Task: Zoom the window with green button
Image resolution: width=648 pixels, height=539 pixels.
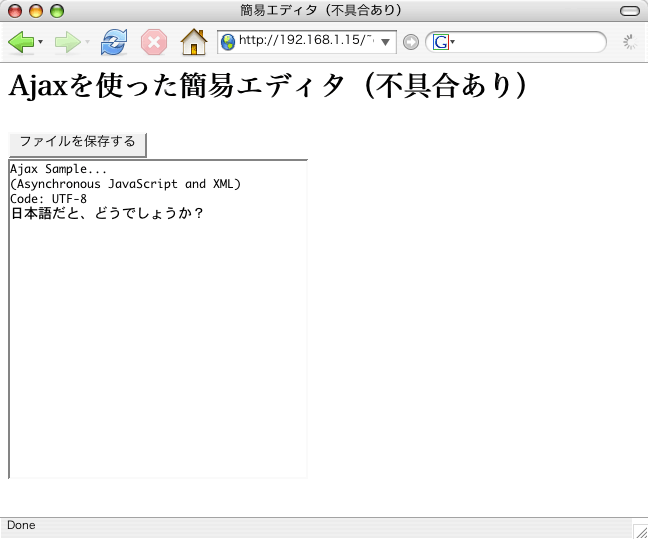Action: pyautogui.click(x=57, y=11)
